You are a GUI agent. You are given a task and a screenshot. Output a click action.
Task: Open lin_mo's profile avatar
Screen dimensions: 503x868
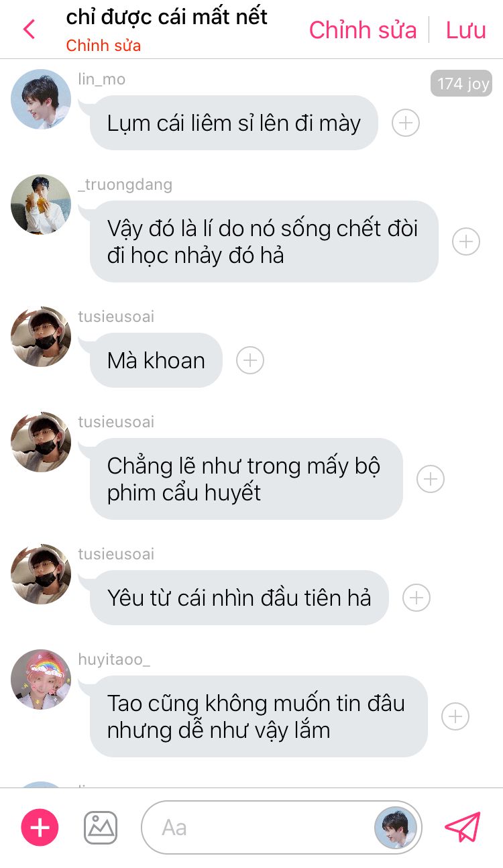click(x=41, y=99)
